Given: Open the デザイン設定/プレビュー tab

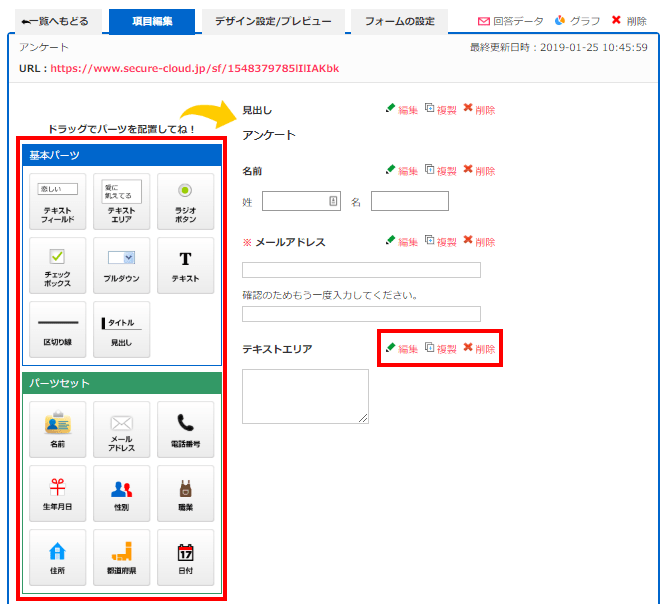Looking at the screenshot, I should click(273, 21).
